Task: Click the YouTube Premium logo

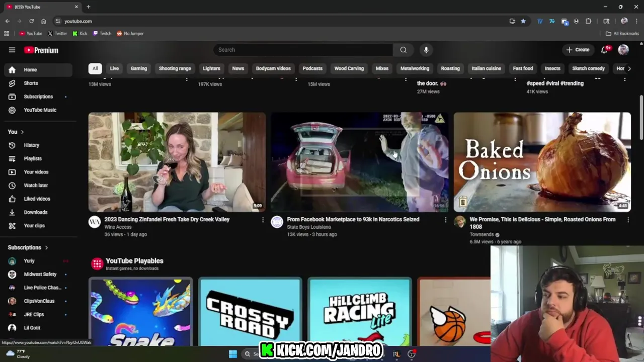Action: point(41,50)
